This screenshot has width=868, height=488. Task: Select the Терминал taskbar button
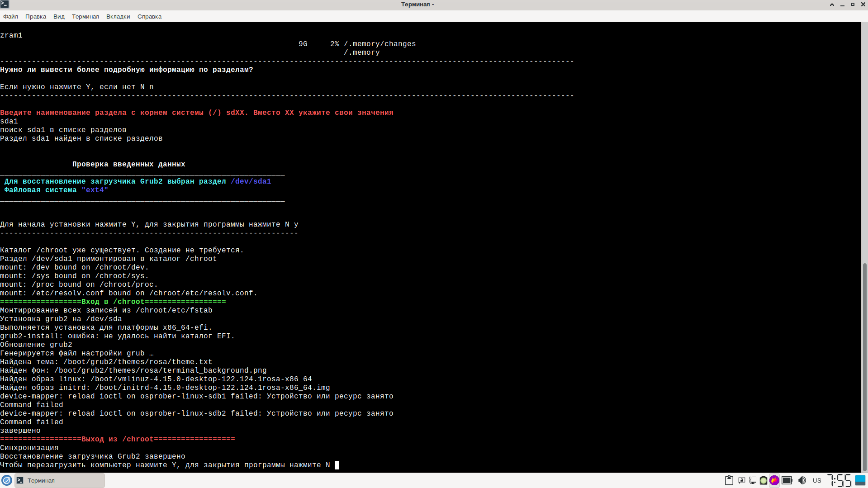point(60,480)
